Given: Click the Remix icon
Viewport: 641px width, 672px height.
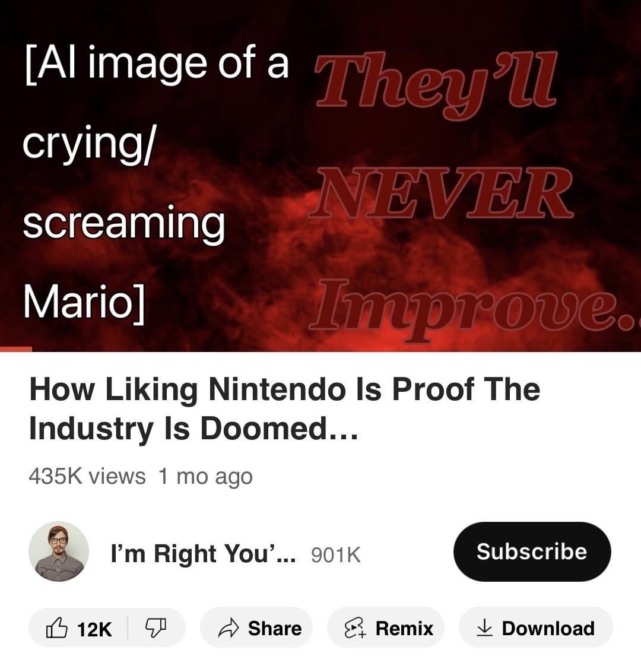Looking at the screenshot, I should 356,628.
